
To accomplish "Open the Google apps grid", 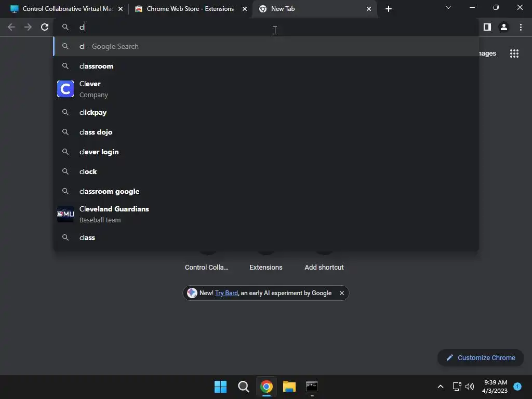I will tap(514, 54).
